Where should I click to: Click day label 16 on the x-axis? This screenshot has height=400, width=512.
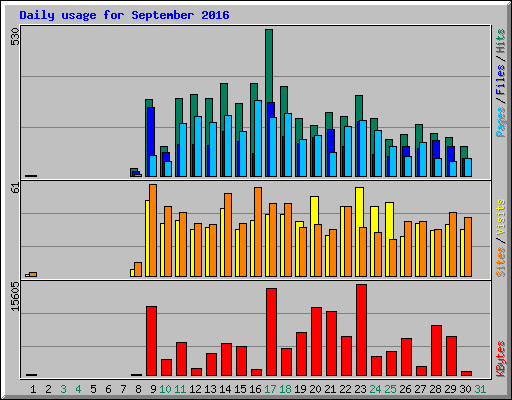(x=255, y=389)
